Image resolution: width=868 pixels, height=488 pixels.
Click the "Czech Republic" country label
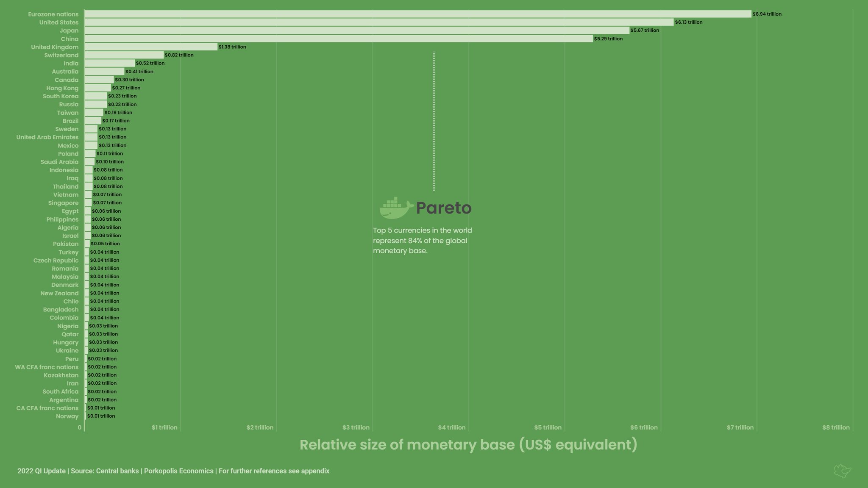pos(56,261)
